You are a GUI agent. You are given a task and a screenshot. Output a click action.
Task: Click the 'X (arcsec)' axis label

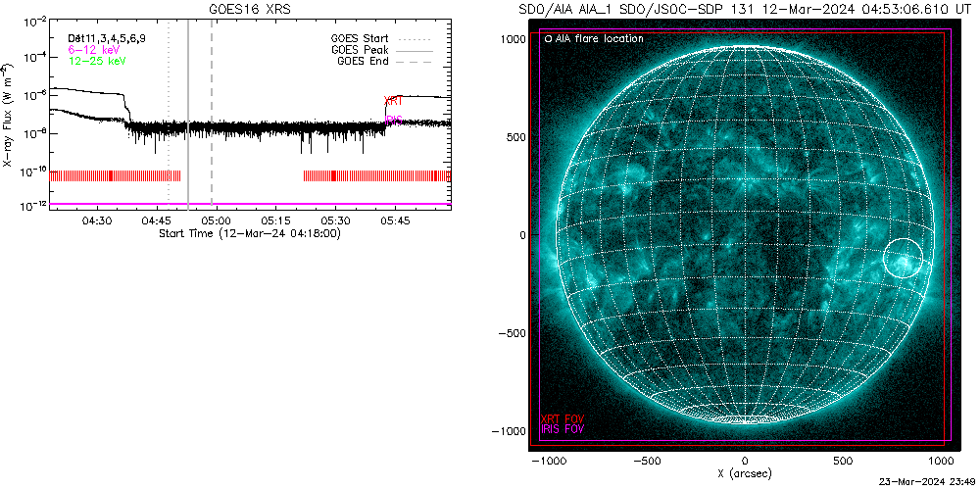(x=743, y=473)
